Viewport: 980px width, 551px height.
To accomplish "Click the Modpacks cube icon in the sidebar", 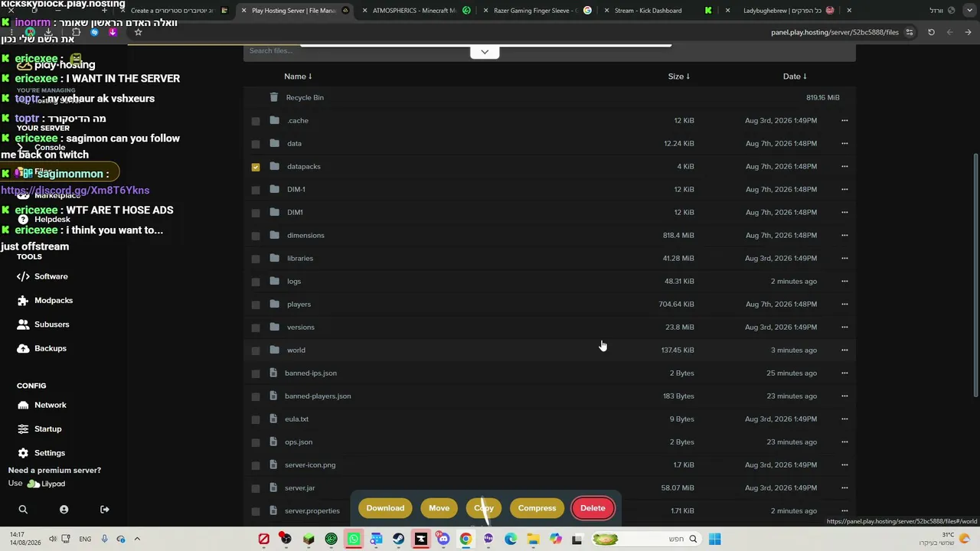I will [23, 301].
